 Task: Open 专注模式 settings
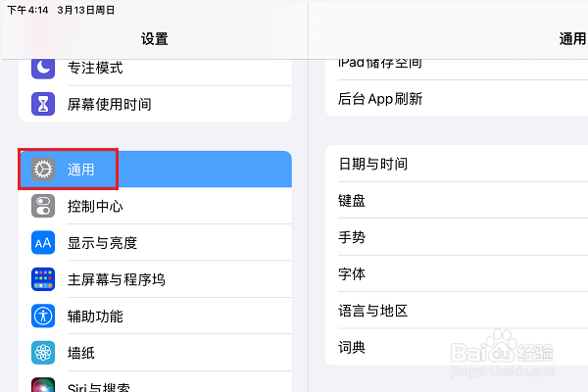click(155, 68)
